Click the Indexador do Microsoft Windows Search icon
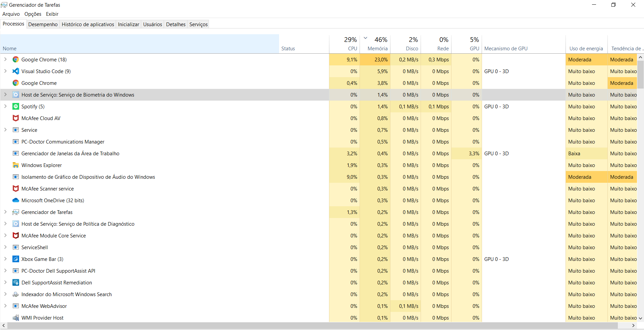 (15, 294)
